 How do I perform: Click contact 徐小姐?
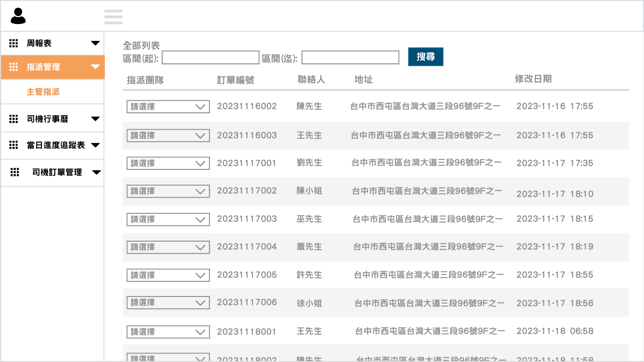point(309,303)
